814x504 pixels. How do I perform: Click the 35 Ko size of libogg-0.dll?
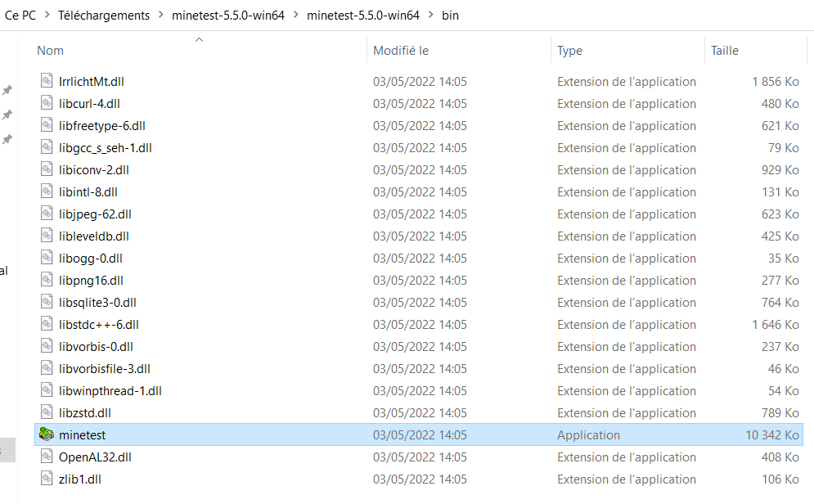click(x=784, y=258)
